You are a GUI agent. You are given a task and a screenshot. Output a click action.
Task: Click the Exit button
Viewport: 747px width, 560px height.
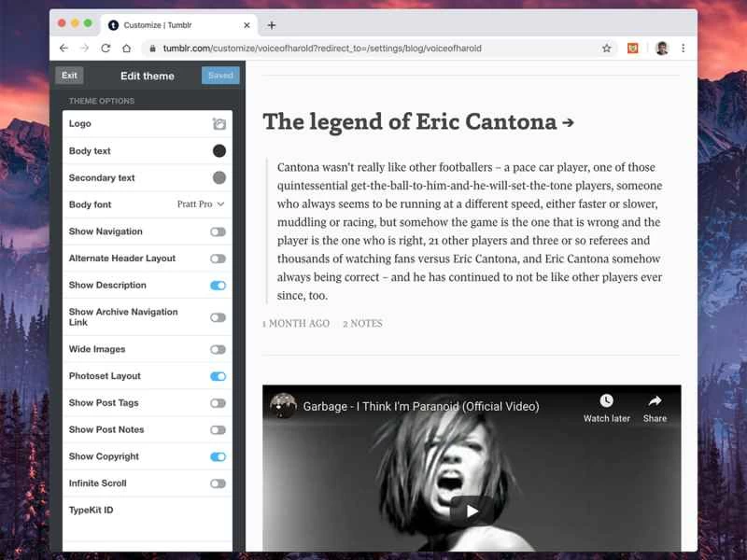pyautogui.click(x=69, y=76)
